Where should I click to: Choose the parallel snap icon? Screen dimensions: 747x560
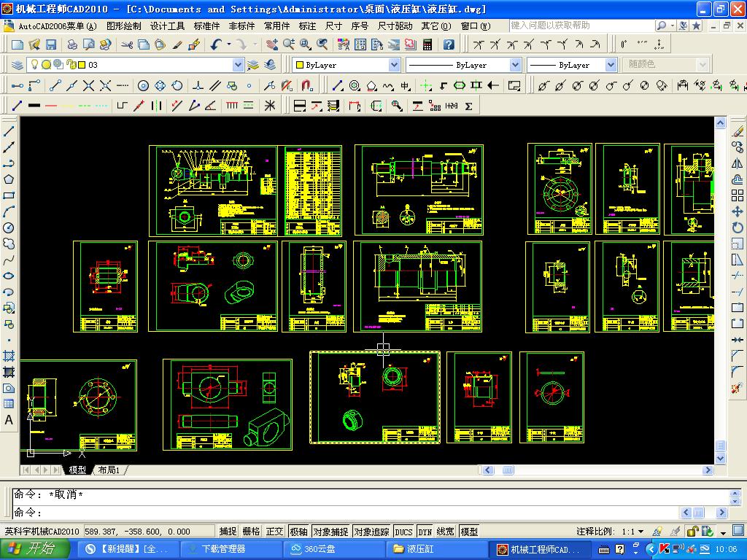coord(215,85)
